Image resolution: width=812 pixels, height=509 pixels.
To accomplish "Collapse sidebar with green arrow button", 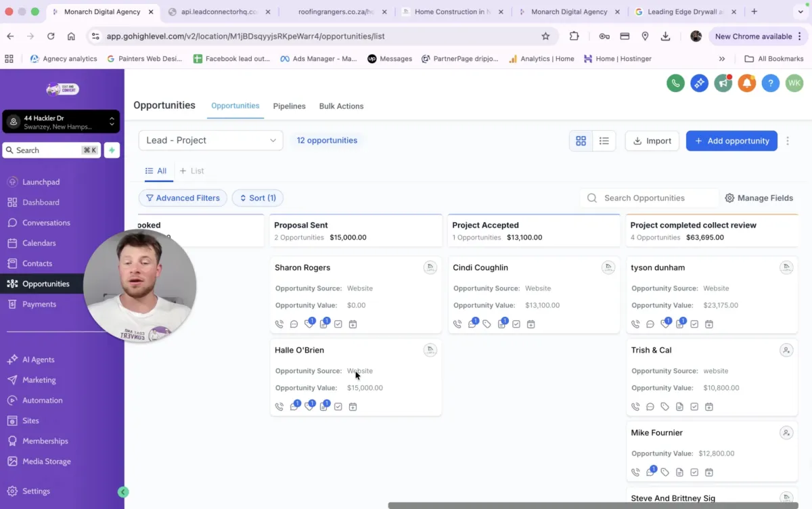I will [x=123, y=492].
